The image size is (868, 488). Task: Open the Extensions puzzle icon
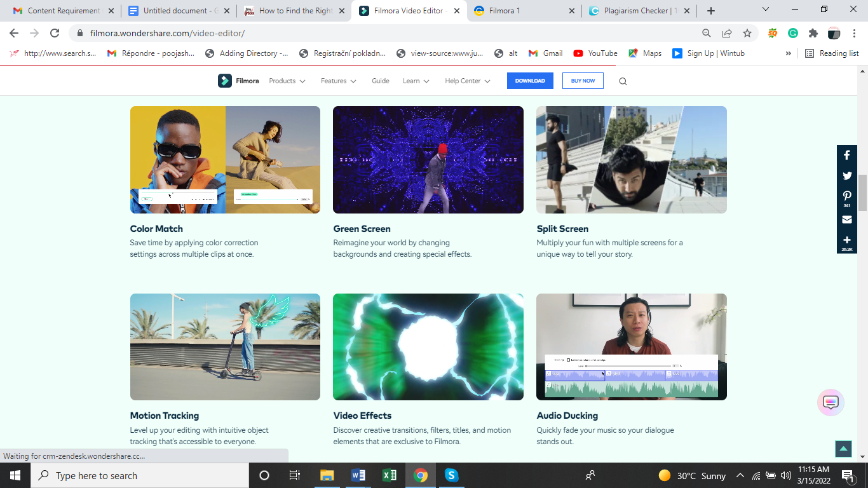(813, 33)
